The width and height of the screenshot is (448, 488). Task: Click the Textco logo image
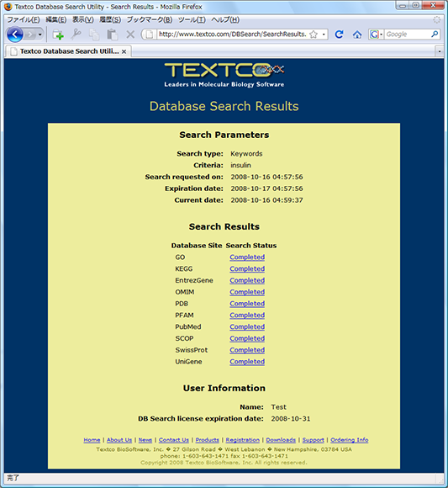pyautogui.click(x=224, y=75)
